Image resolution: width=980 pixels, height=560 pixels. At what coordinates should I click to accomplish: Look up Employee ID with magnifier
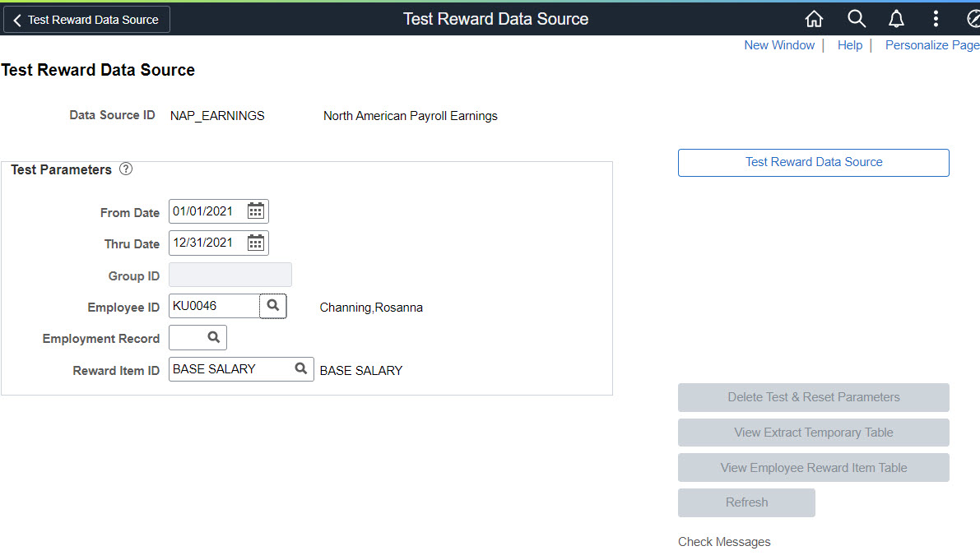(x=273, y=306)
